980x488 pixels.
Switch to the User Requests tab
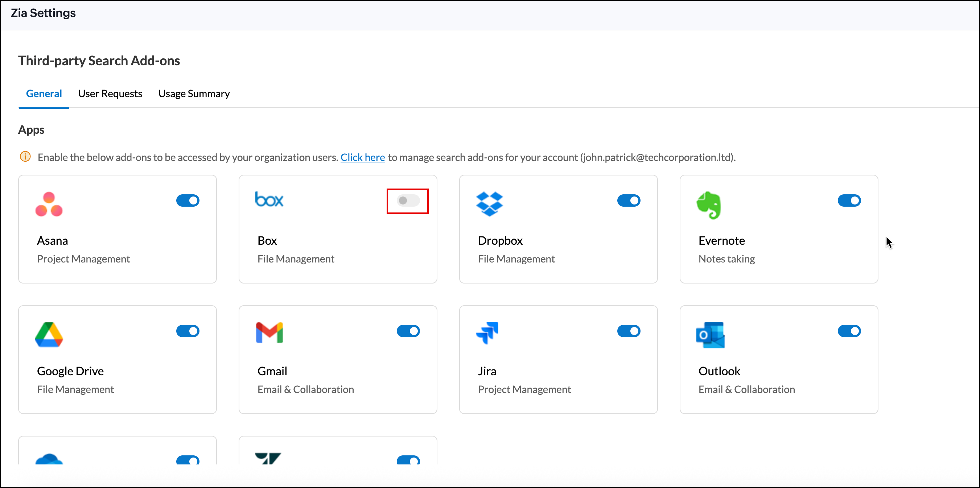[x=110, y=94]
